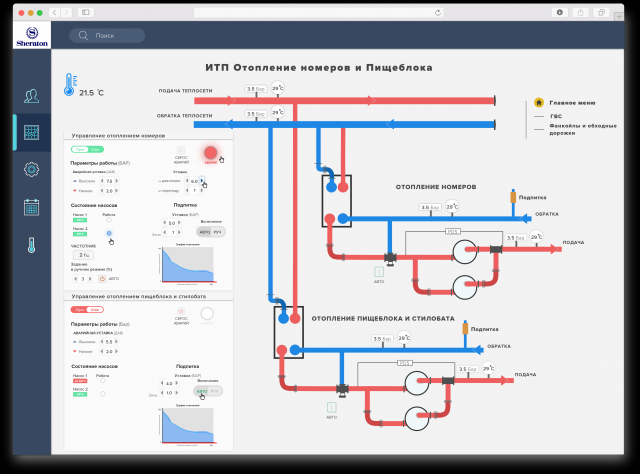Image resolution: width=640 pixels, height=474 pixels.
Task: Click the magnifier icon in search bar
Action: (x=83, y=36)
